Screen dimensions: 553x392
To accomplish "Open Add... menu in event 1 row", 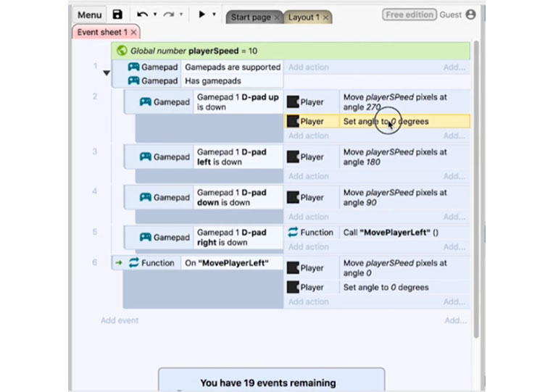I will (x=454, y=67).
